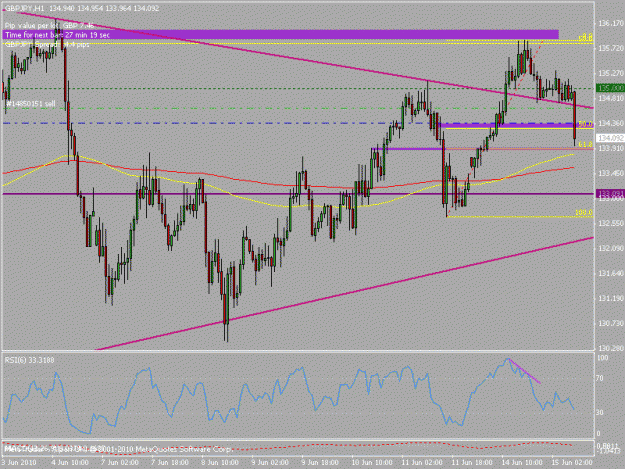The height and width of the screenshot is (469, 625).
Task: Click the Fibonacci 61.8 level label
Action: [x=585, y=144]
